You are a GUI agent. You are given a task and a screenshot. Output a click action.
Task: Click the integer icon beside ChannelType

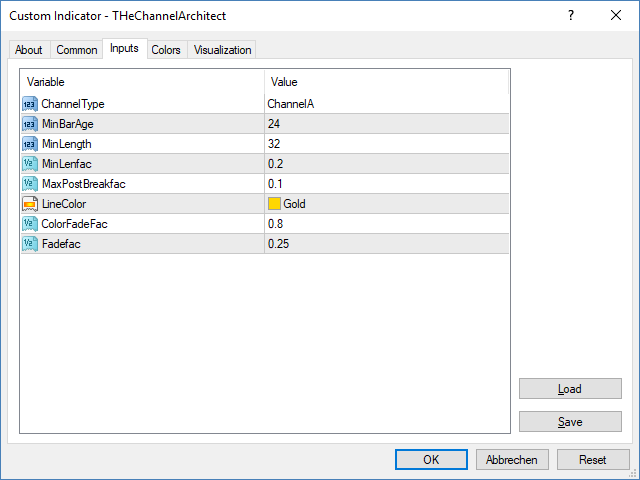30,104
